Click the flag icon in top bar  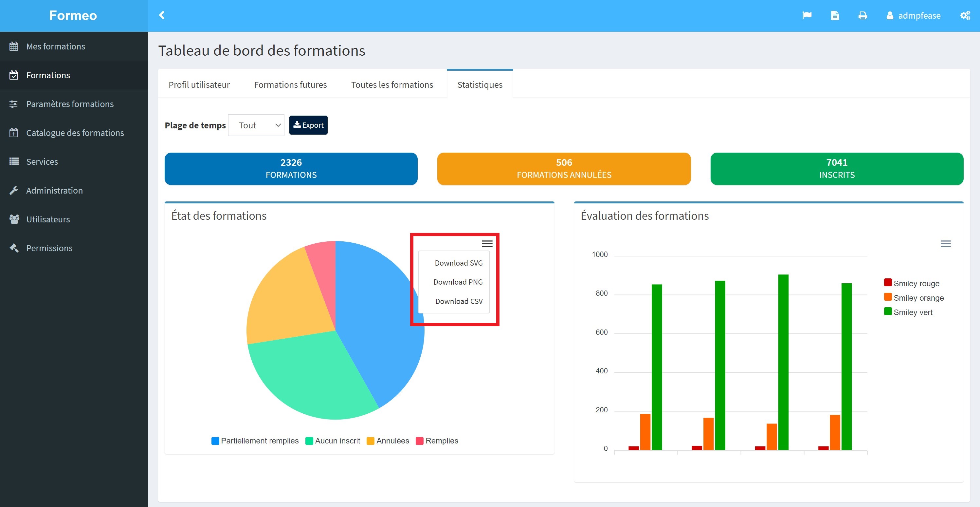pyautogui.click(x=807, y=15)
